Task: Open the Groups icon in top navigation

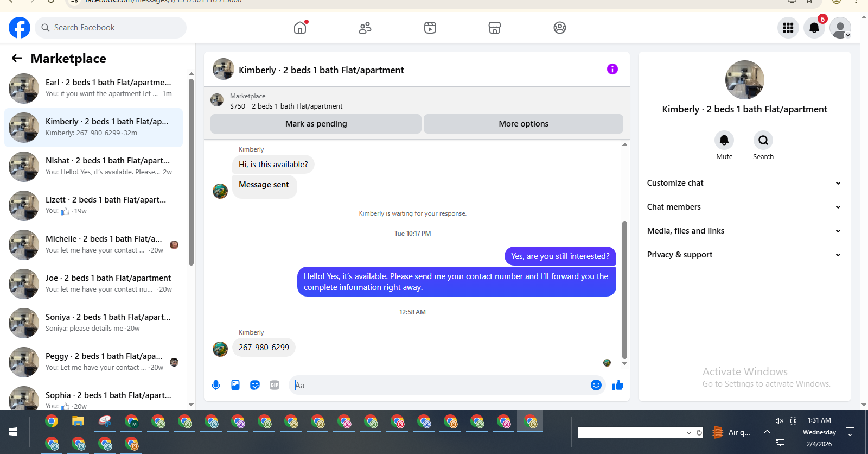Action: [x=560, y=28]
